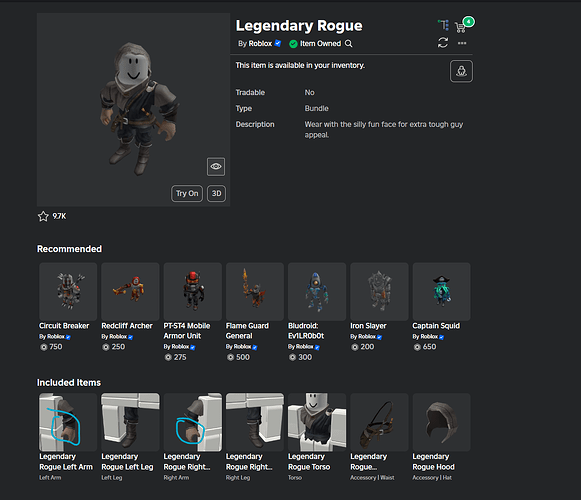Click the Try On button
This screenshot has height=500, width=581.
click(187, 193)
